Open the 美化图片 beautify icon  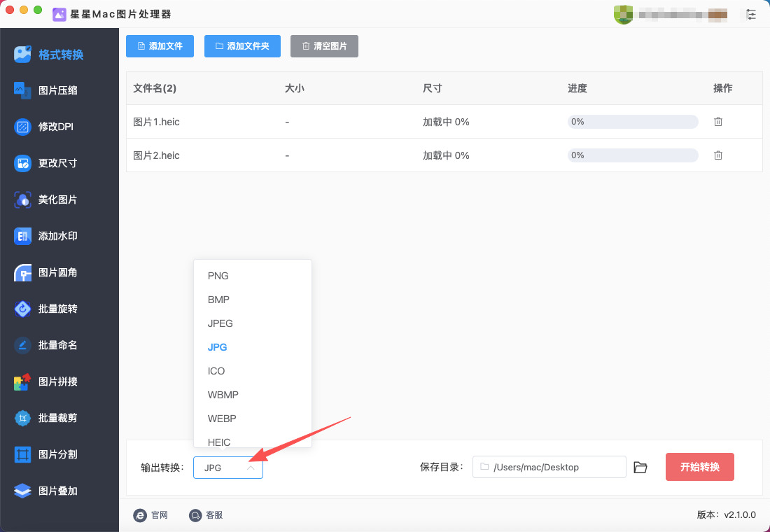[22, 199]
